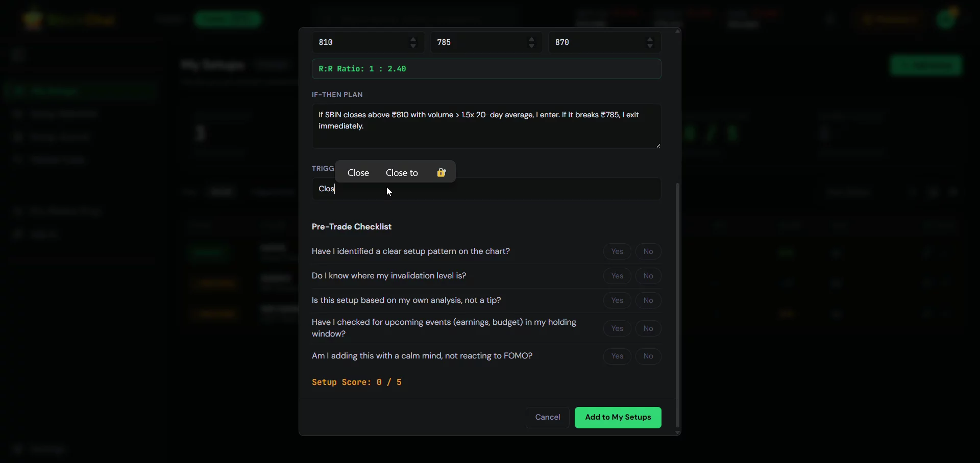
Task: Click the Cancel button
Action: click(x=548, y=418)
